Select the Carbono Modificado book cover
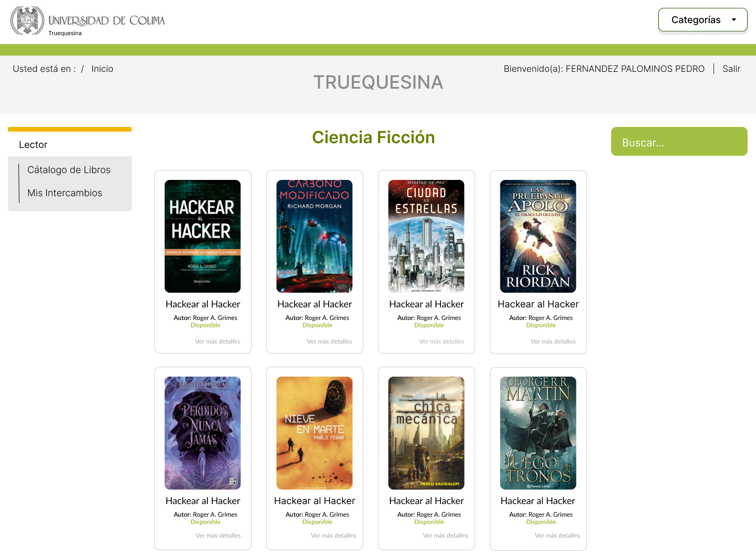756x556 pixels. [314, 236]
